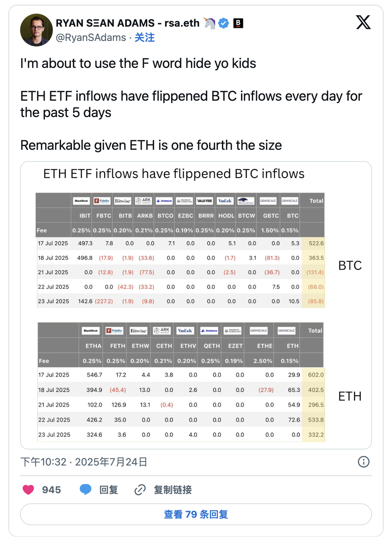Screen dimensions: 392x544
Task: Open Ryan Sean Adams profile picture
Action: coord(36,30)
